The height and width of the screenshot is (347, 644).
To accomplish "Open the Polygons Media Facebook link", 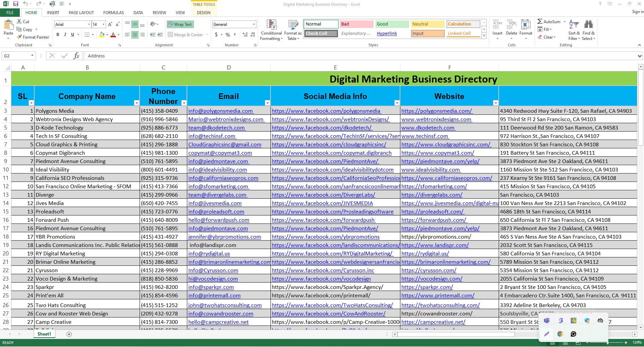I will point(326,111).
